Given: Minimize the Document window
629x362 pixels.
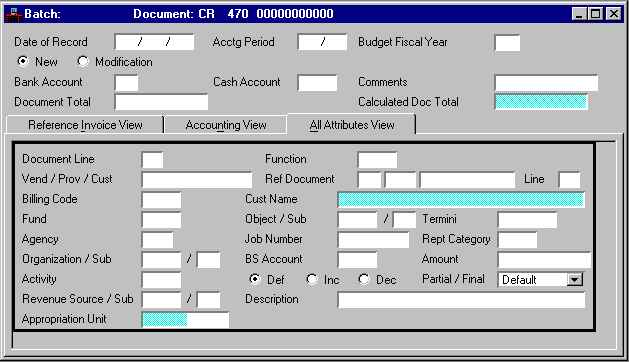Looking at the screenshot, I should click(x=578, y=14).
